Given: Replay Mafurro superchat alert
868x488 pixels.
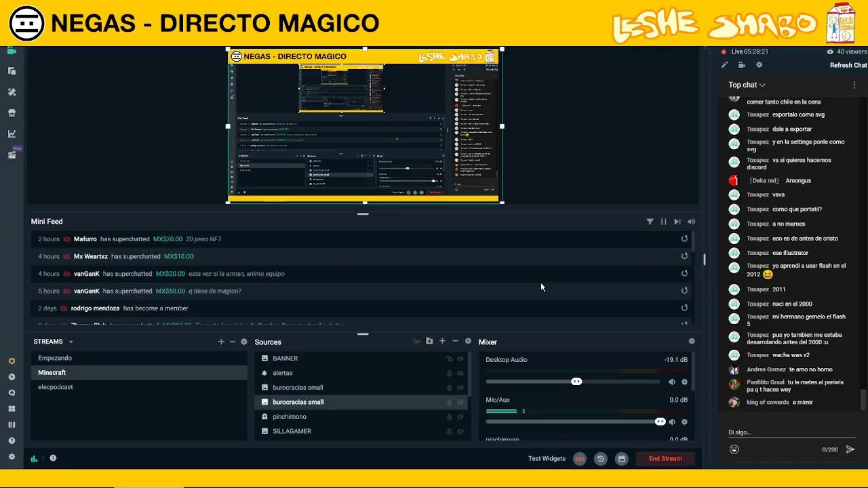Looking at the screenshot, I should coord(684,239).
